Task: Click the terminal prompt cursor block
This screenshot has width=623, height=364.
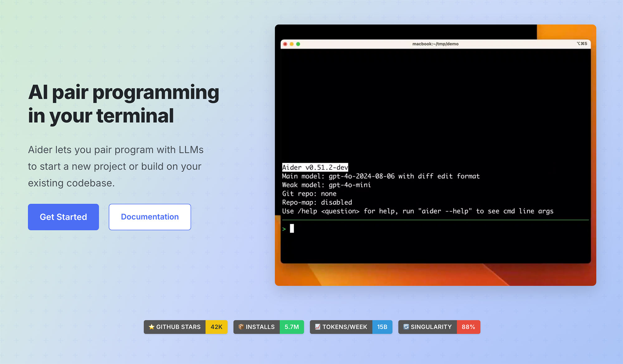Action: 292,229
